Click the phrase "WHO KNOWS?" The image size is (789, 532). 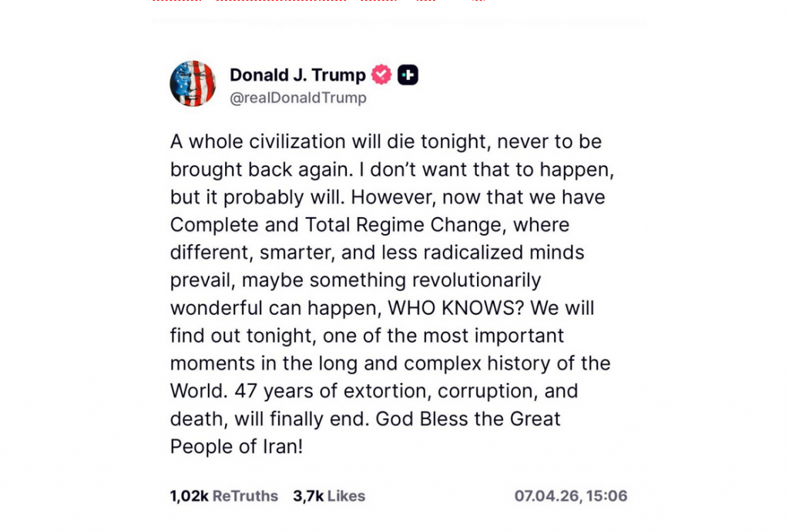pyautogui.click(x=446, y=308)
